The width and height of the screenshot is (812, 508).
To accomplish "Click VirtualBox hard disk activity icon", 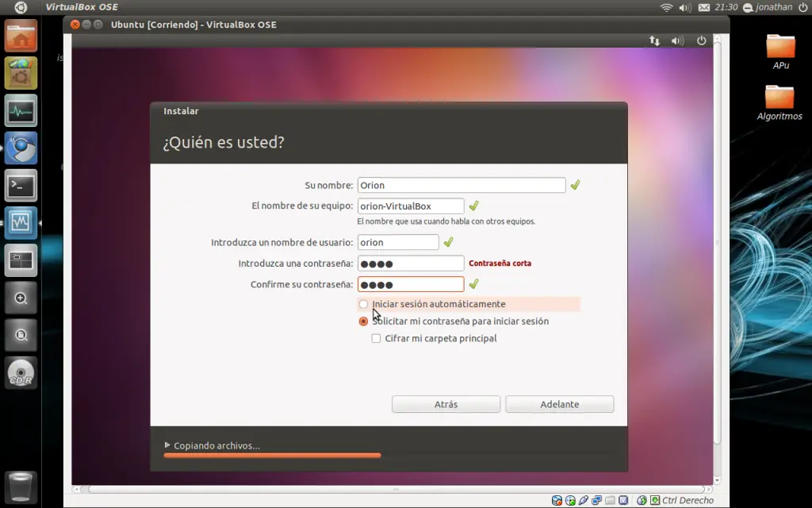I will pyautogui.click(x=557, y=500).
